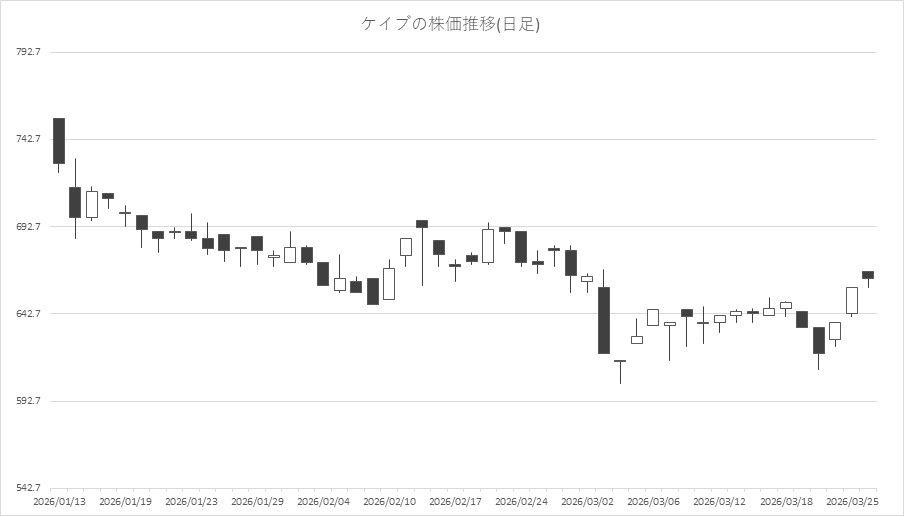The image size is (904, 516).
Task: Select the 2026/02/24 date label
Action: click(x=521, y=500)
